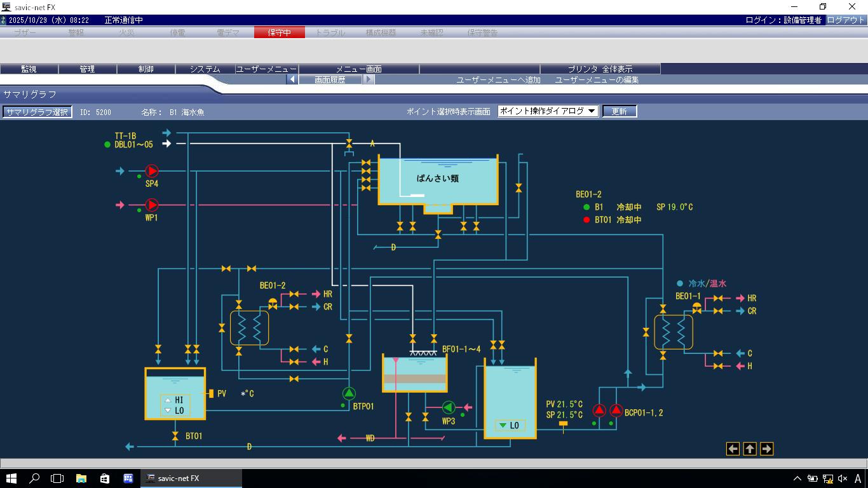
Task: Click the HI level indicator in BT01 tank
Action: [175, 400]
